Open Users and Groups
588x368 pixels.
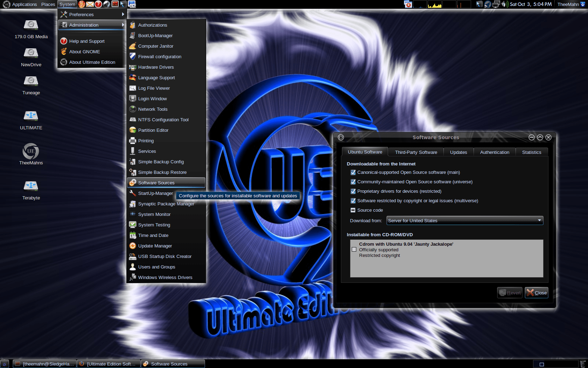coord(166,267)
